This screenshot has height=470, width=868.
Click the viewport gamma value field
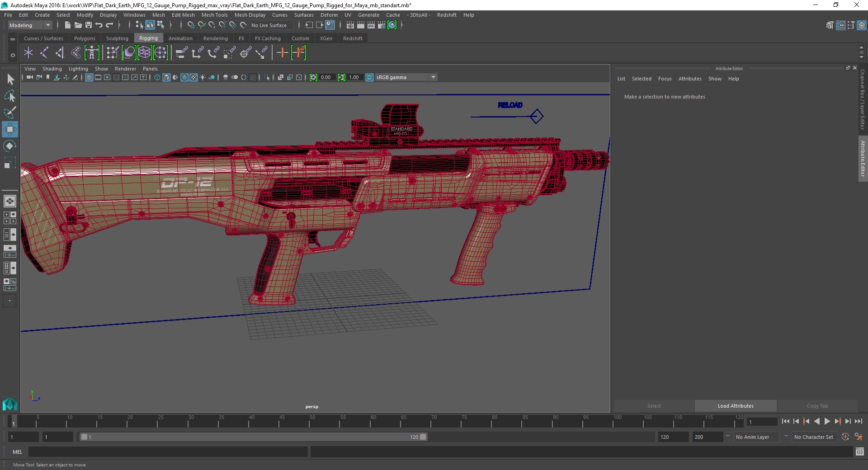click(x=355, y=77)
